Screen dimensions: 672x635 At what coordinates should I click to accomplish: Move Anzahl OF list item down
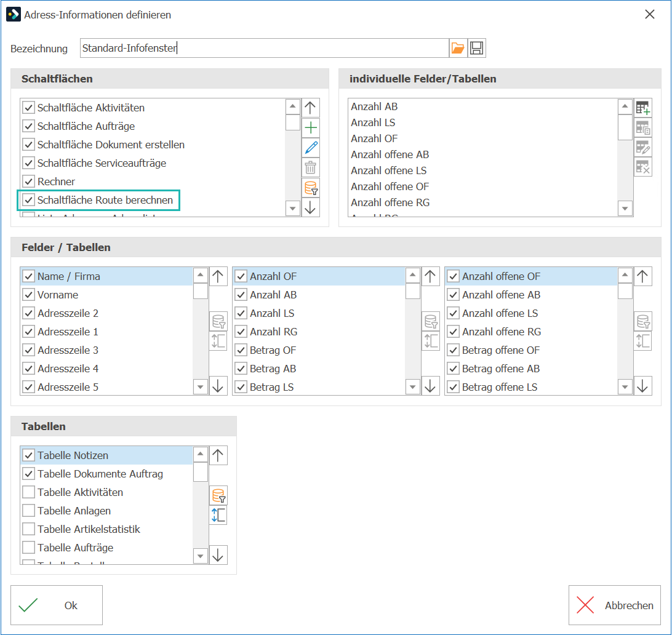click(x=430, y=386)
